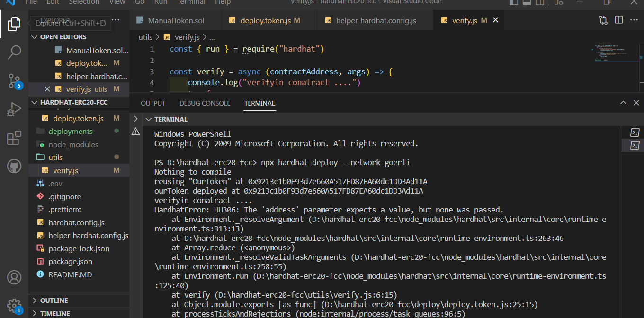Toggle the primary sidebar layout icon
Image resolution: width=644 pixels, height=318 pixels.
tap(515, 2)
